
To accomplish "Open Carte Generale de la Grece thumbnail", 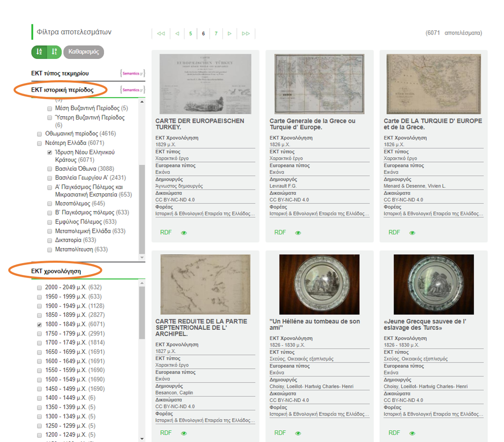I will pos(319,84).
